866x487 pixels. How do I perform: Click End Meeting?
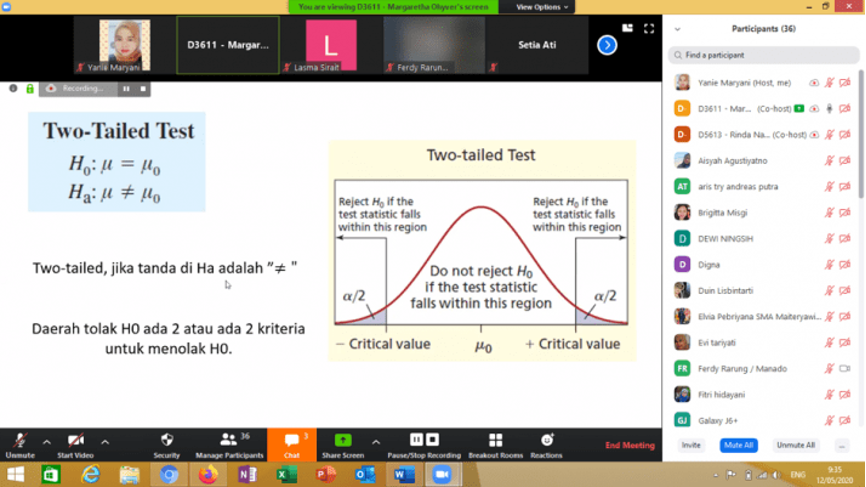click(630, 446)
